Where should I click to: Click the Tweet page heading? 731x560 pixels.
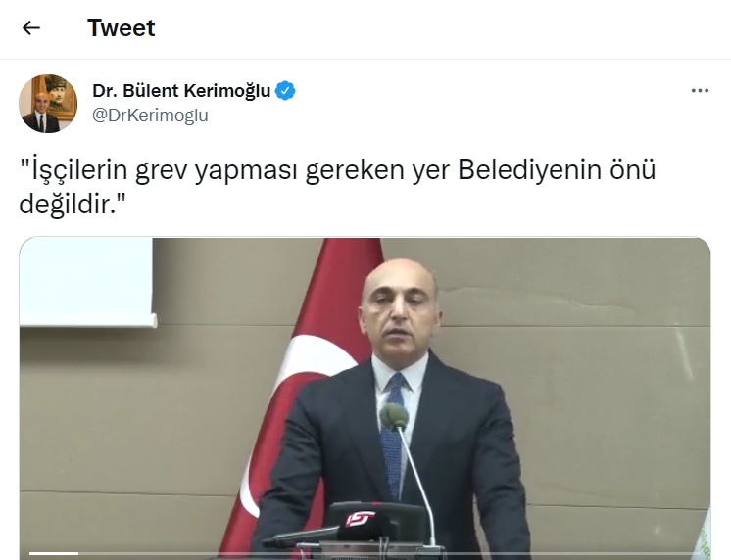(122, 28)
